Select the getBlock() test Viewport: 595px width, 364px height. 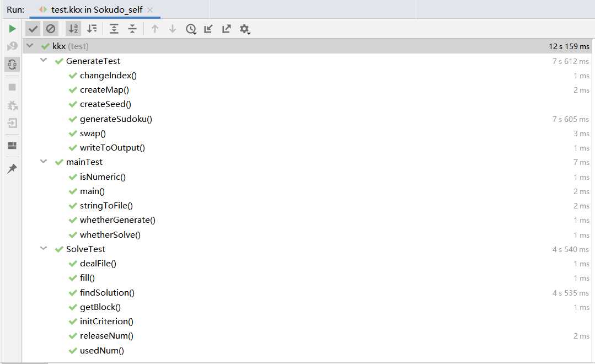(307, 307)
